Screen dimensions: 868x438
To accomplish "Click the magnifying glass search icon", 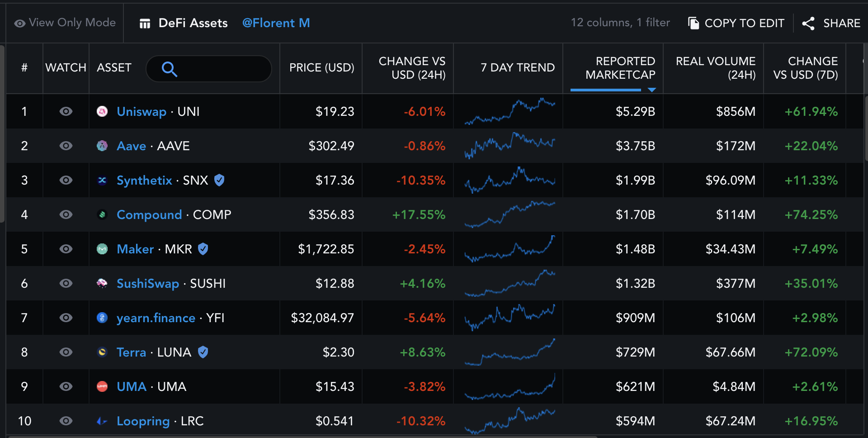I will (169, 69).
